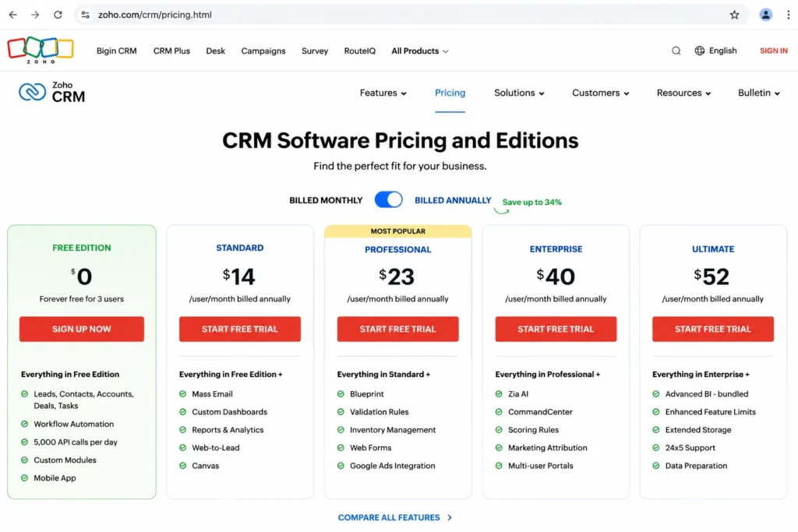Click the Zoho colorful logo
This screenshot has height=532, width=798.
click(x=41, y=50)
